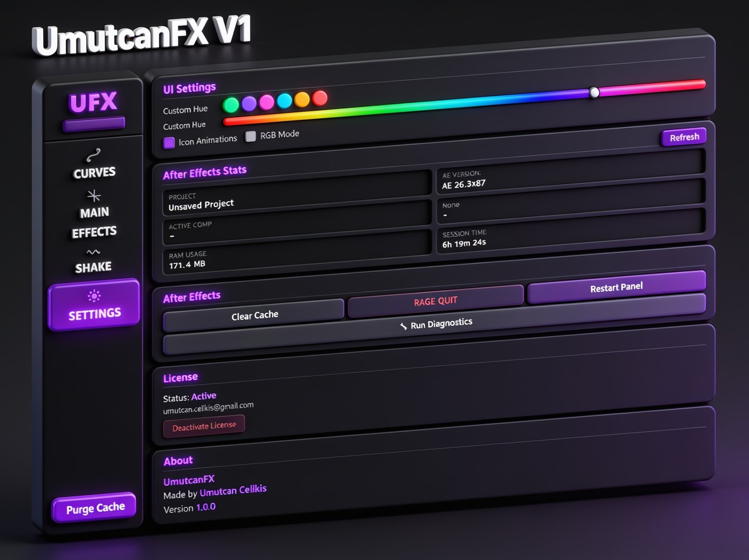The width and height of the screenshot is (749, 560).
Task: Click the UI Settings heading
Action: [x=189, y=88]
